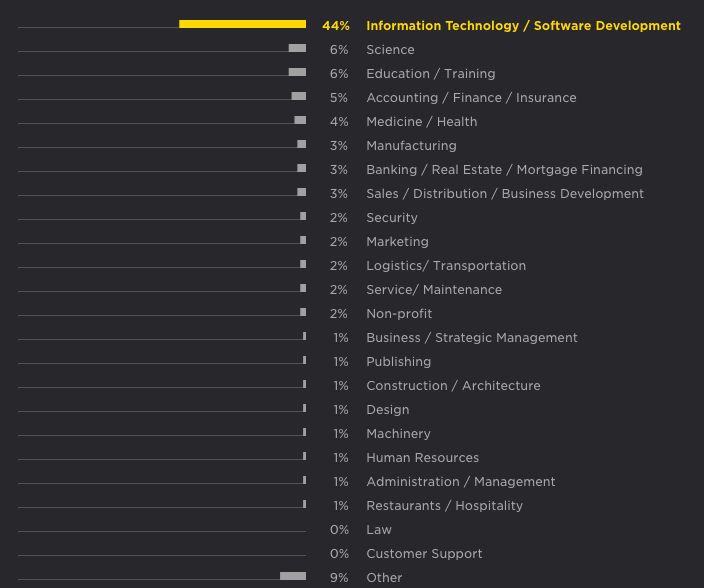Select the Non-profit label

pos(399,314)
